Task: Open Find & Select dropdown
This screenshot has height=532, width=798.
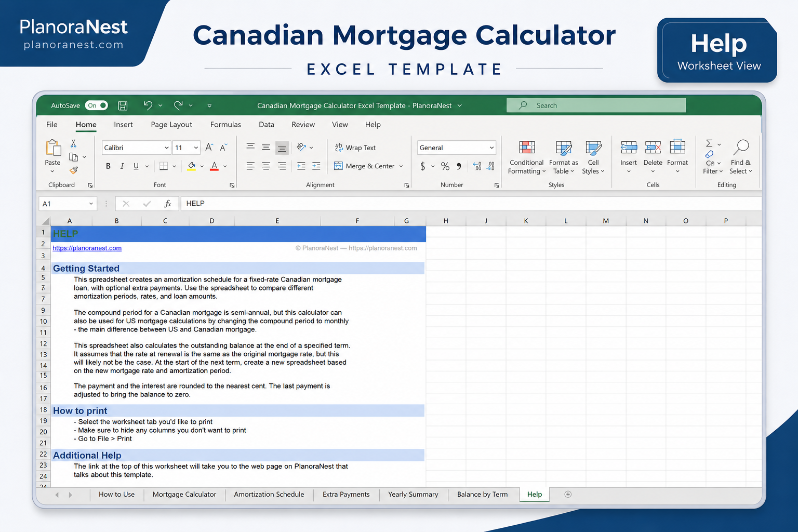Action: [741, 157]
